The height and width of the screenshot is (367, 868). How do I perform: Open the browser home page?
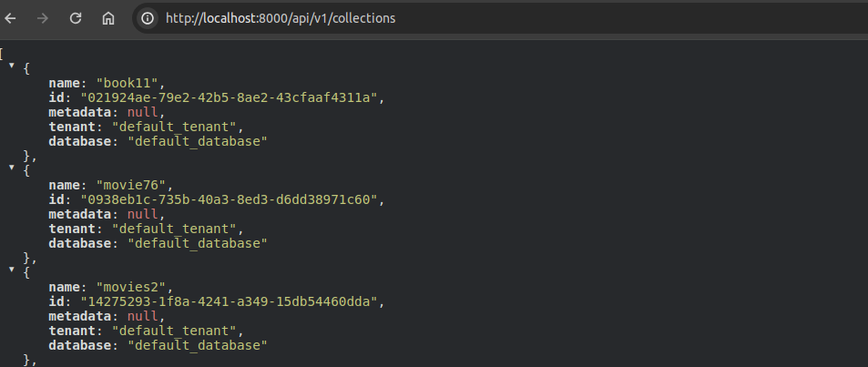[108, 18]
